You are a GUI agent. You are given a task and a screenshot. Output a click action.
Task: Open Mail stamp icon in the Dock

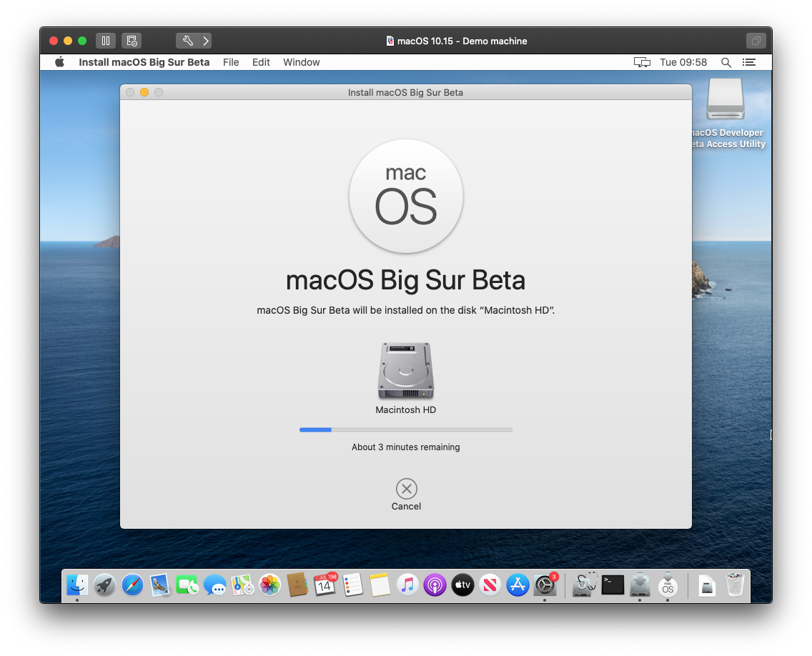click(160, 585)
